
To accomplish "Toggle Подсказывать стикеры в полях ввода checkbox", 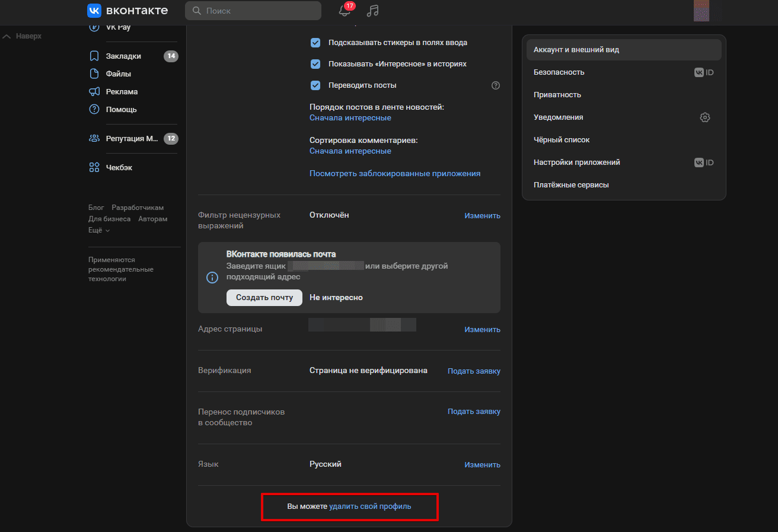I will click(x=315, y=43).
